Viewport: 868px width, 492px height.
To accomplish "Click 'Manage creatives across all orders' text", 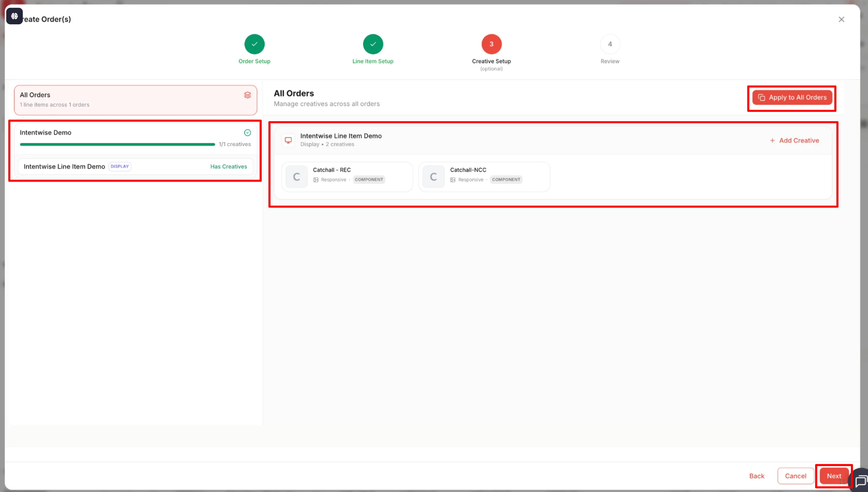I will 326,104.
